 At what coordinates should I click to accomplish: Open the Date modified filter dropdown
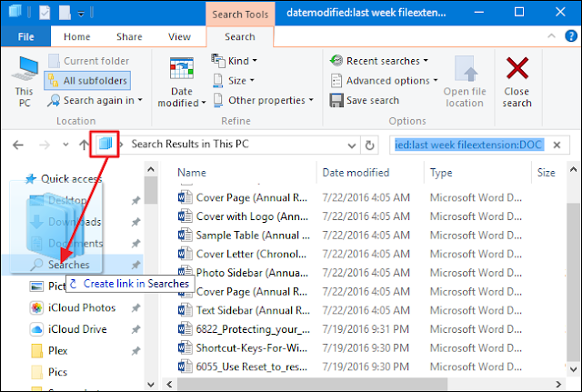[182, 82]
